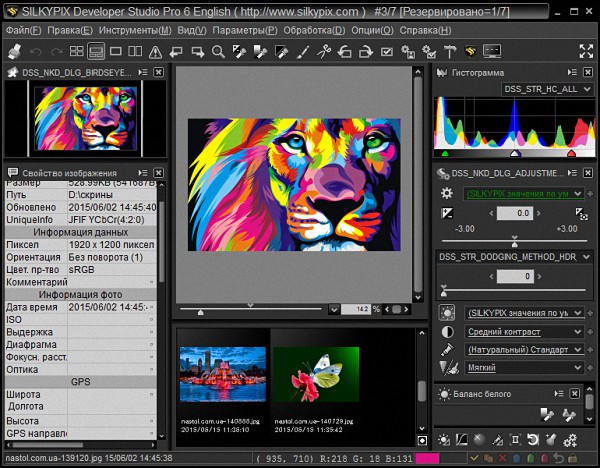Open the Инструменты menu
Screen dimensions: 600x468
coord(135,30)
